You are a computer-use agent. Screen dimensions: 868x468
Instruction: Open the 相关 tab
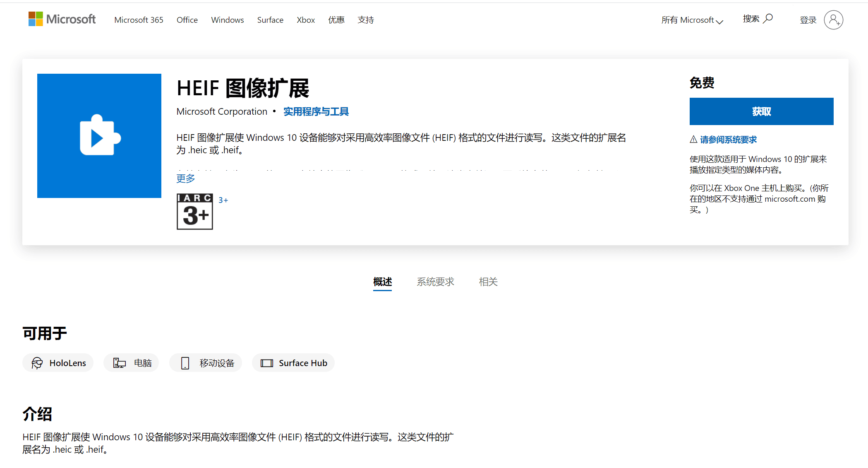488,282
